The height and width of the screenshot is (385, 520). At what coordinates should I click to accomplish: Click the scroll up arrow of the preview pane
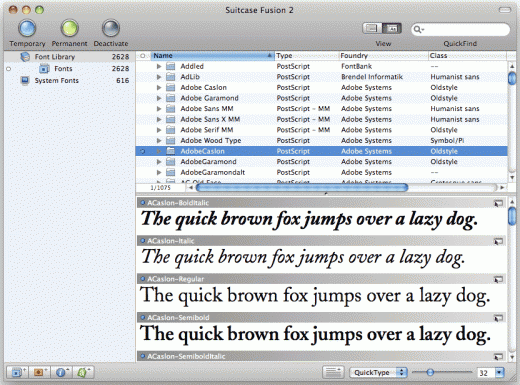pyautogui.click(x=512, y=202)
